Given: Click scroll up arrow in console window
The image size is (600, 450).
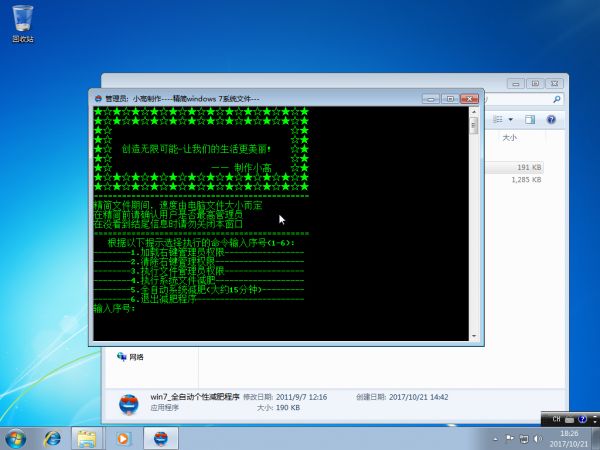Looking at the screenshot, I should [474, 112].
